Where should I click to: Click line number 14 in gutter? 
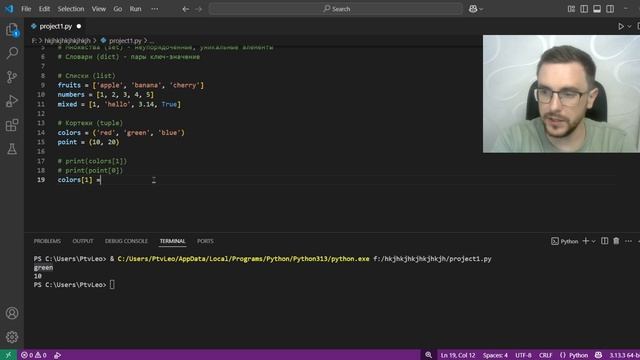click(x=41, y=133)
